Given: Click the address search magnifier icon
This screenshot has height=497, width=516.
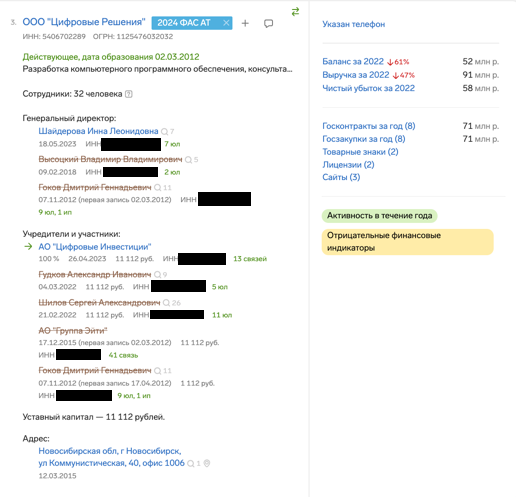Looking at the screenshot, I should click(191, 463).
